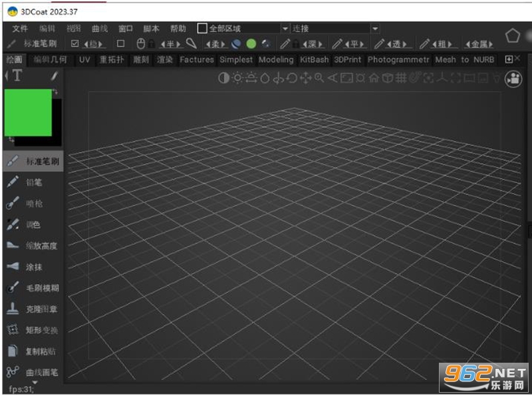Select the 标准笔刷 brush tool in sidebar
Image resolution: width=532 pixels, height=396 pixels.
point(33,161)
